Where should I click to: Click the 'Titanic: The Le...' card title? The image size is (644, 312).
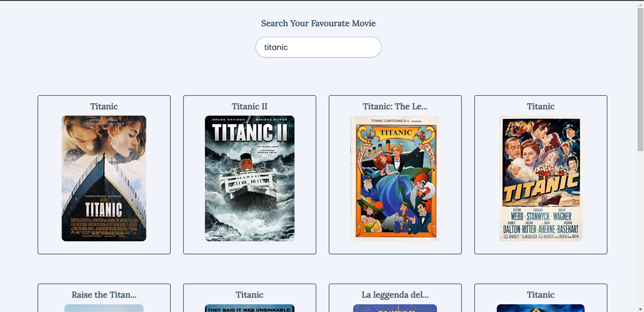point(395,107)
